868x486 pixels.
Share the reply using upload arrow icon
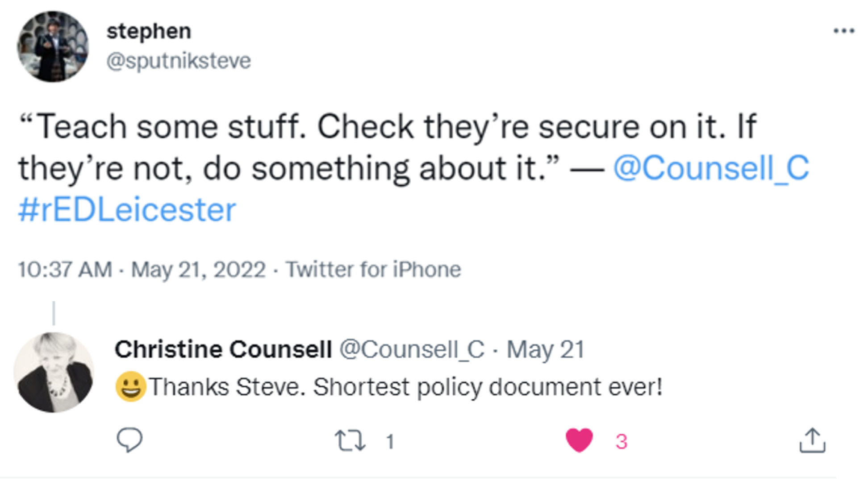(812, 440)
